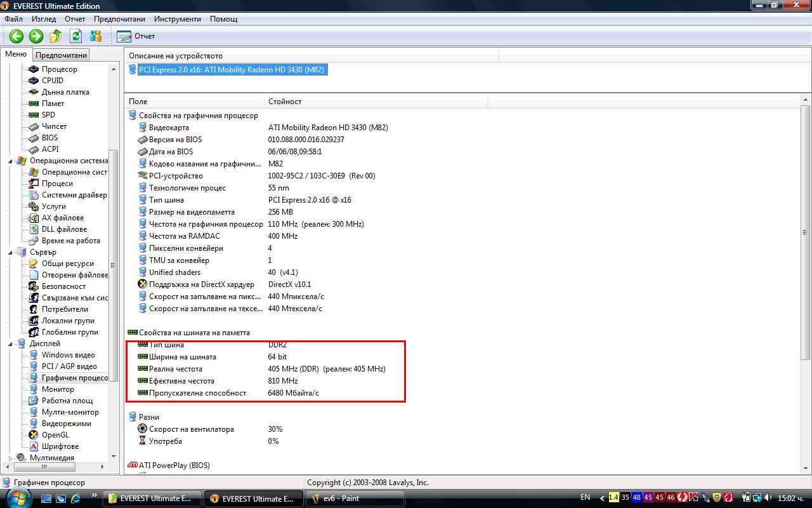Click the volume icon in the system tray

tap(769, 498)
